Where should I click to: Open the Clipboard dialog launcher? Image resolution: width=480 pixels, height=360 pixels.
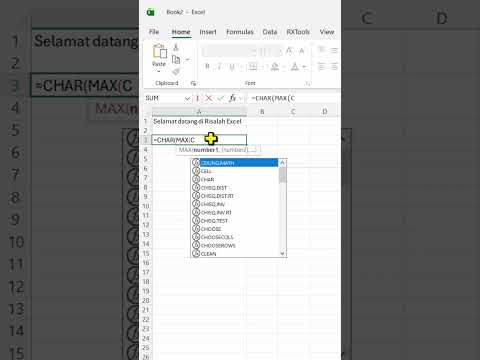click(193, 83)
